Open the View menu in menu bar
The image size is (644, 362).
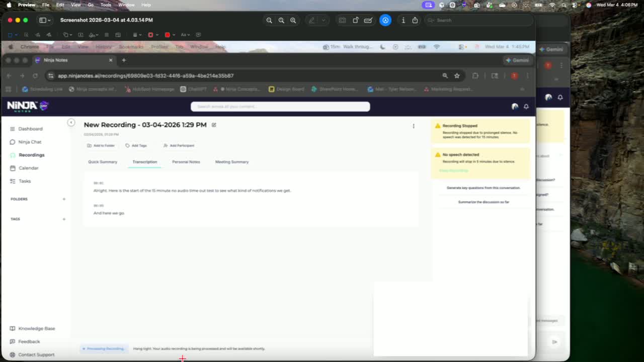tap(76, 5)
